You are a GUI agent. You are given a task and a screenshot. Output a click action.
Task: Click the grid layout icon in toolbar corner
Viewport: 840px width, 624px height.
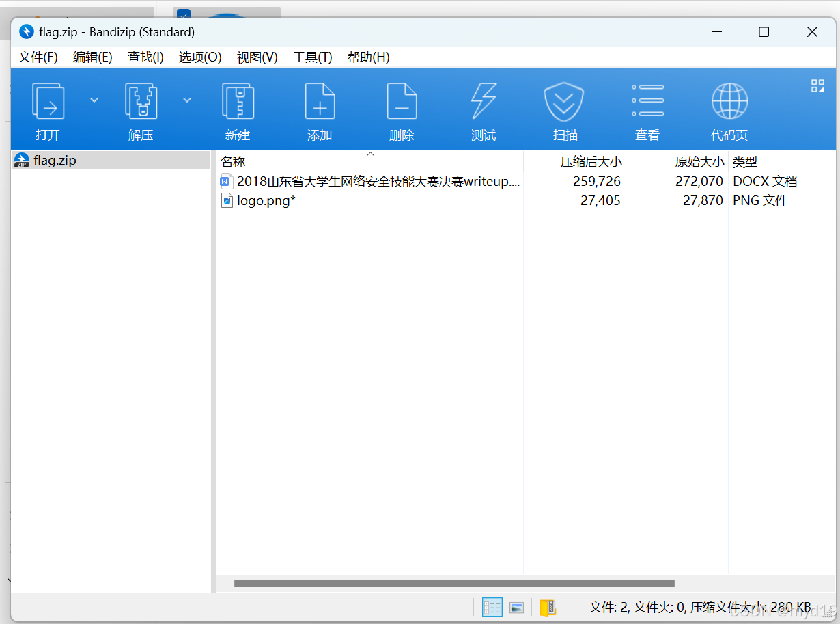817,85
